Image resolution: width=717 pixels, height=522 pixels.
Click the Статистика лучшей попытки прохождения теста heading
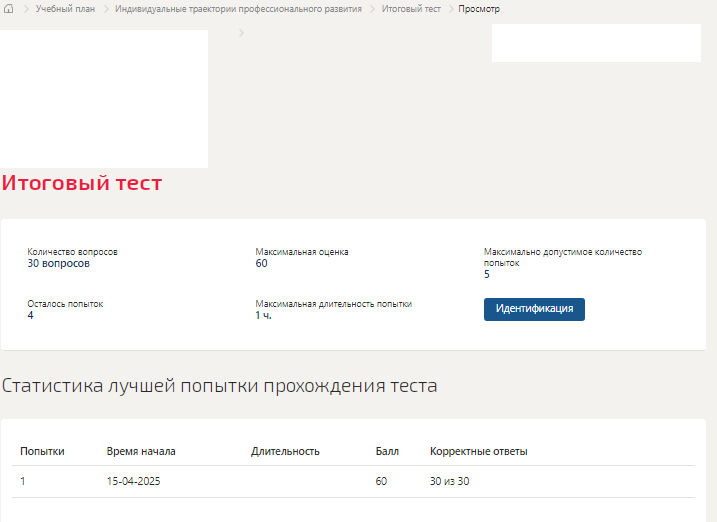219,386
